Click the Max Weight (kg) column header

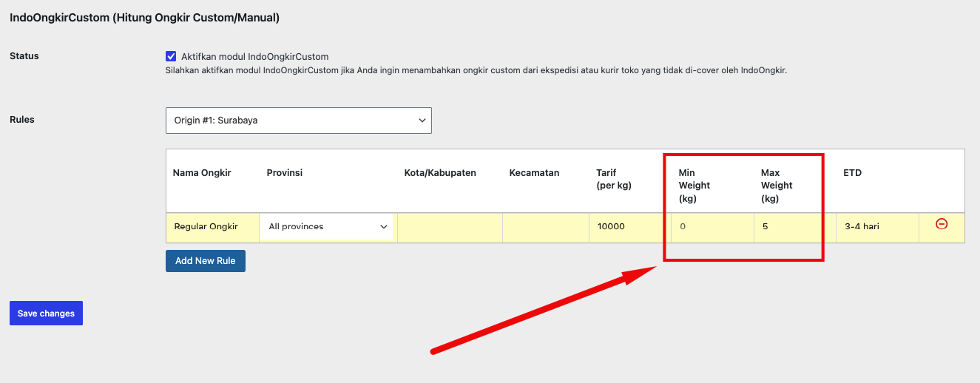(x=777, y=186)
